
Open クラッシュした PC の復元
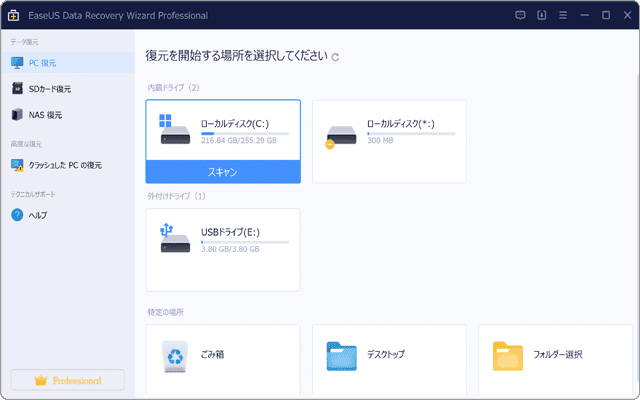[x=68, y=165]
